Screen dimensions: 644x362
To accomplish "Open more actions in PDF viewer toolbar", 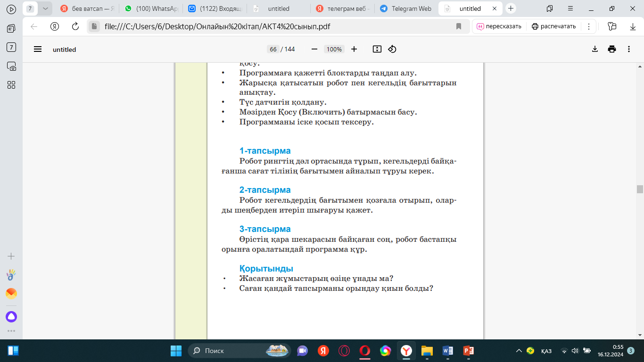I will pyautogui.click(x=629, y=49).
